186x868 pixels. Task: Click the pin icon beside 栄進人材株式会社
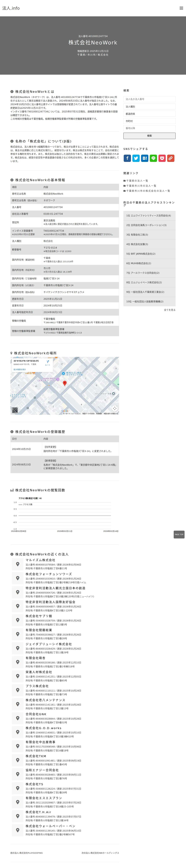coord(18,676)
